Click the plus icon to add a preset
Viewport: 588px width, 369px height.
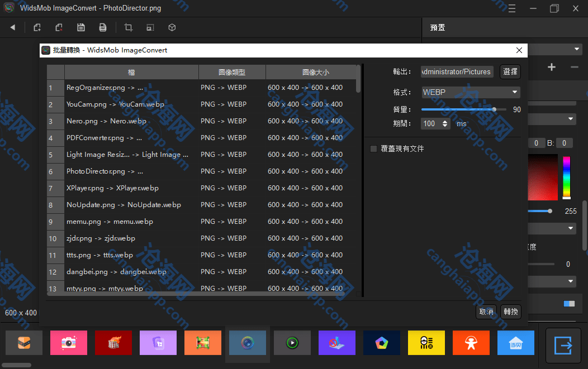point(552,68)
